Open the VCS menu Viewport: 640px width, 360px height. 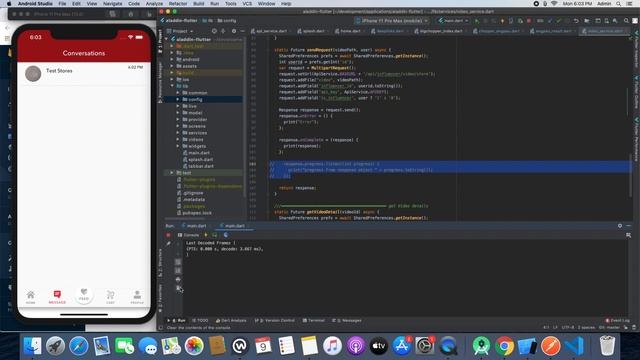coord(247,4)
